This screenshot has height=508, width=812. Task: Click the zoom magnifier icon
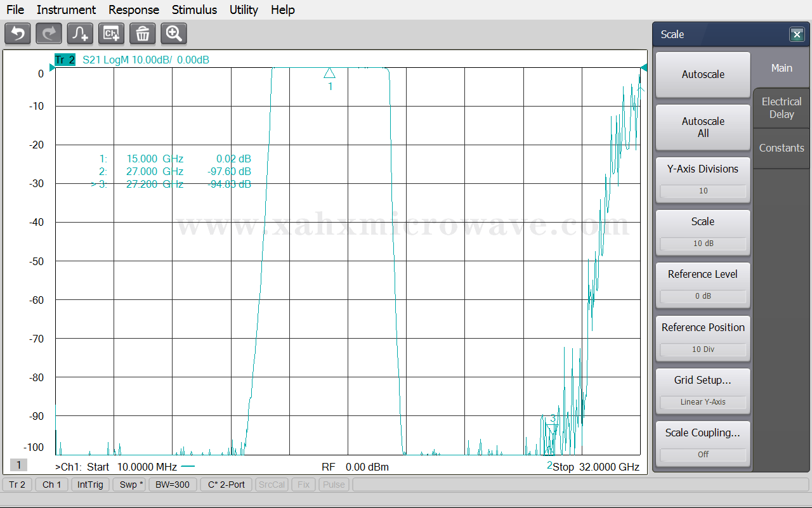pos(174,34)
